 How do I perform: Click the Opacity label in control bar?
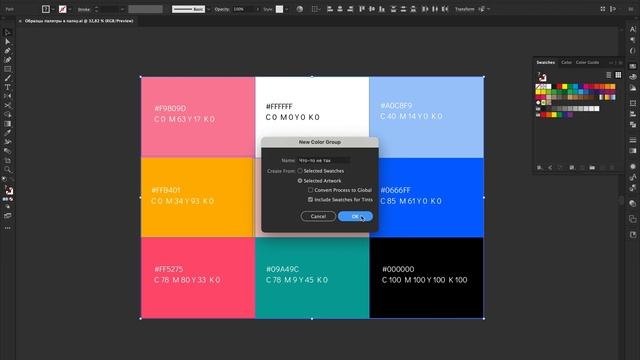point(222,9)
